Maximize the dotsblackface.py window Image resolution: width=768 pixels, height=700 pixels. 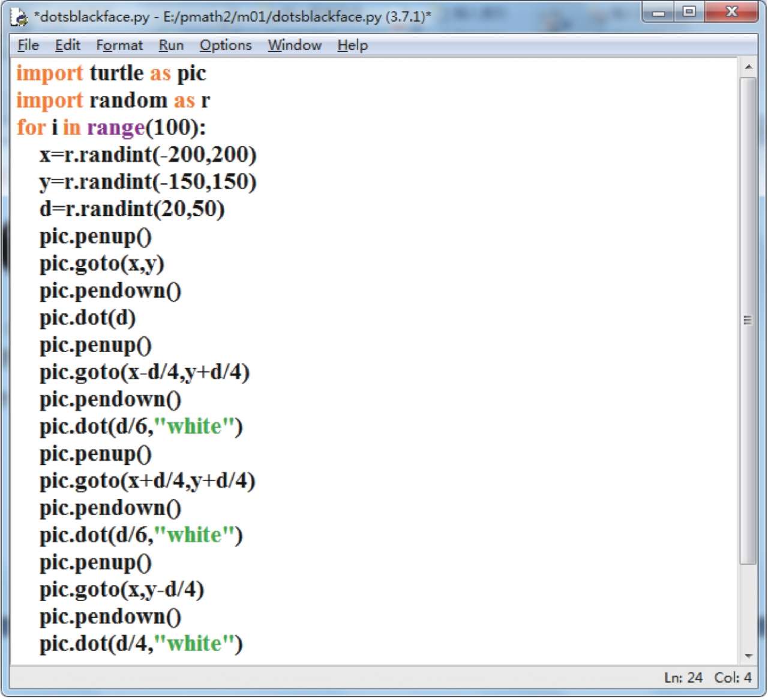(689, 12)
